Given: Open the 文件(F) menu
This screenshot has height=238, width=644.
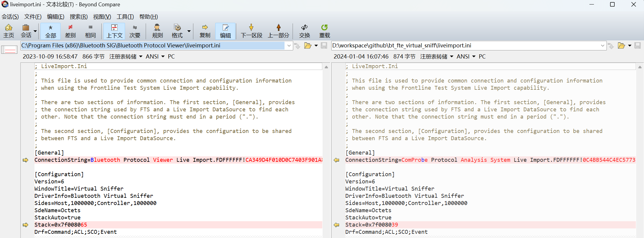Looking at the screenshot, I should coord(33,17).
